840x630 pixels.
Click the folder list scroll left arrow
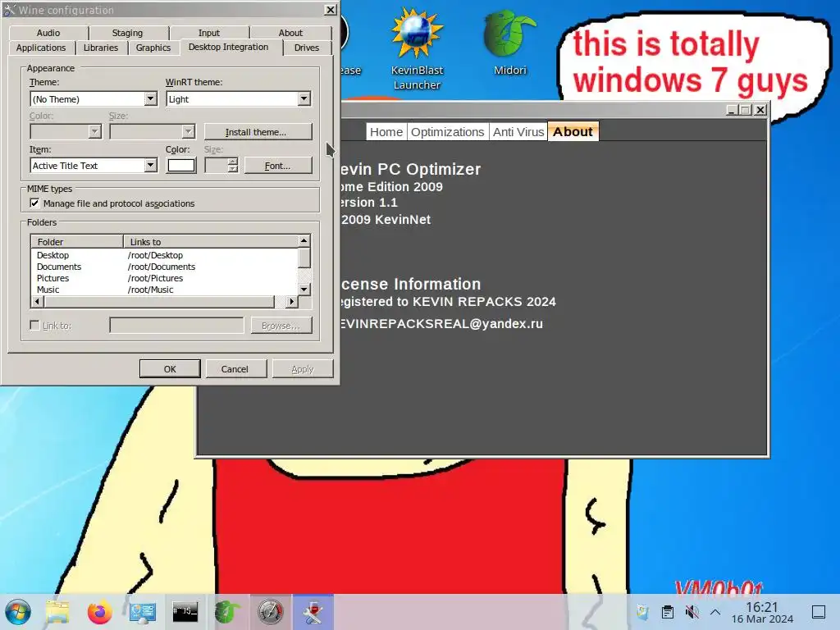tap(37, 302)
